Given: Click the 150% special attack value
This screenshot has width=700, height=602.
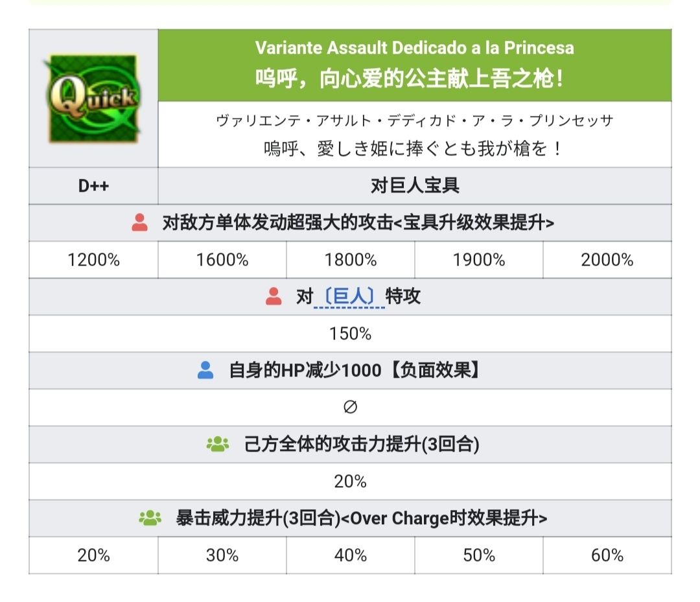Looking at the screenshot, I should click(350, 334).
